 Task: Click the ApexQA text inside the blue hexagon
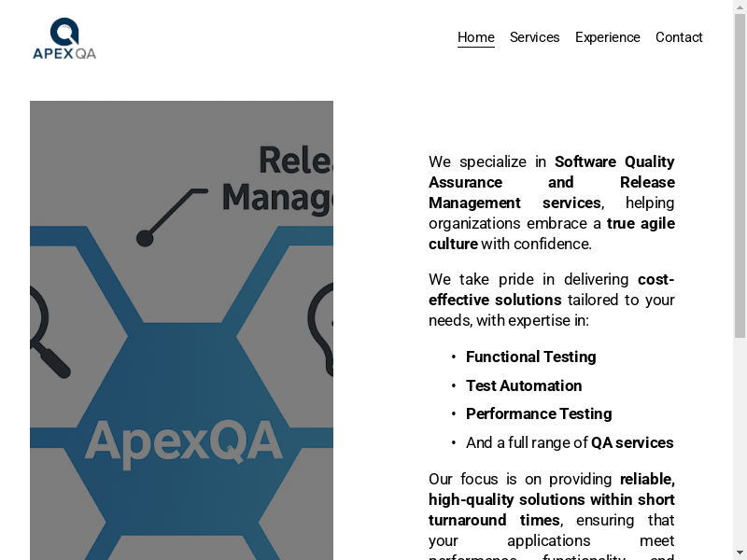coord(183,441)
